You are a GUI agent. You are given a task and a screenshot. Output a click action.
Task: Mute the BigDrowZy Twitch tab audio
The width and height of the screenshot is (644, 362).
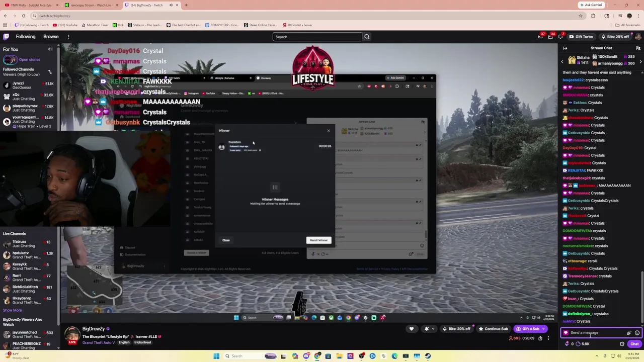click(x=171, y=5)
